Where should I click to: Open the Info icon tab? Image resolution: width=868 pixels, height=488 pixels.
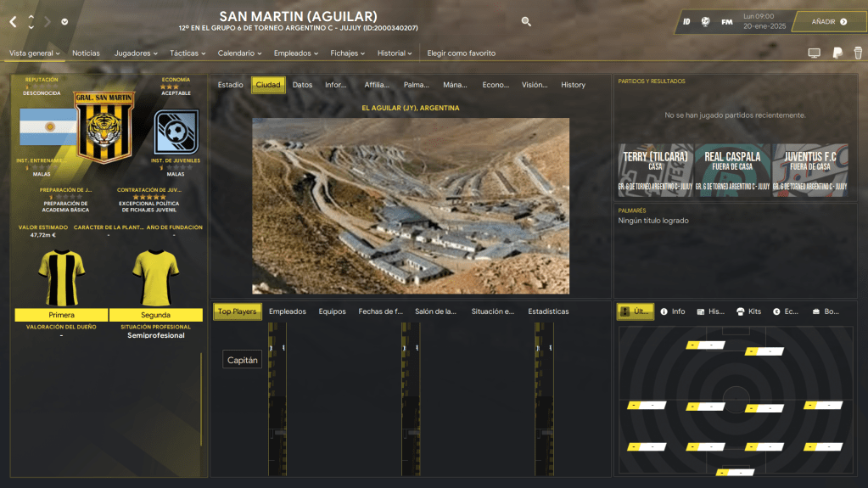click(672, 311)
